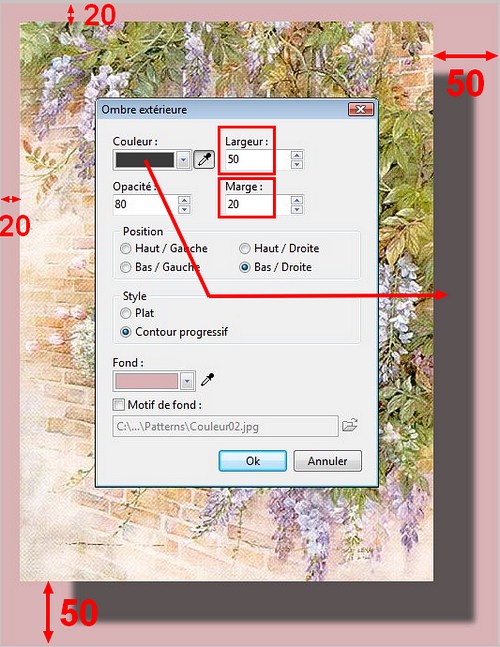This screenshot has height=647, width=500.
Task: Click the pink Fond color swatch
Action: click(146, 381)
